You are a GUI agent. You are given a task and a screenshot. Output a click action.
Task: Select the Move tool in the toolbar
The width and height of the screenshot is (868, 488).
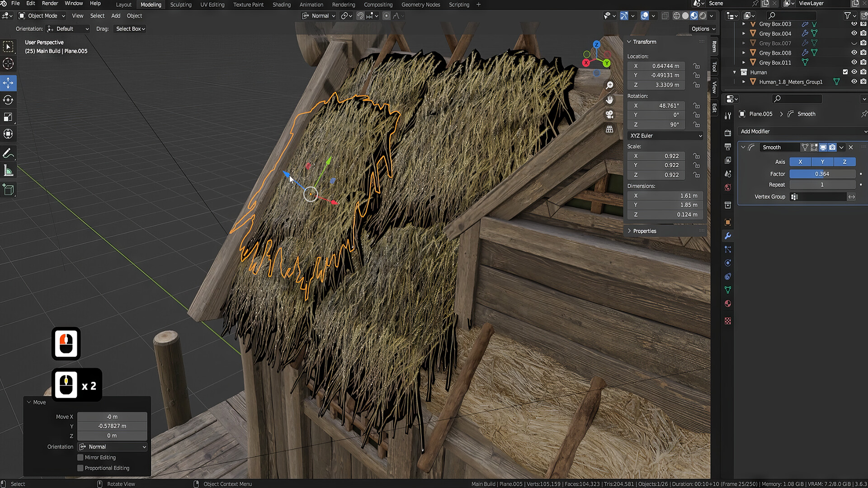click(x=8, y=83)
